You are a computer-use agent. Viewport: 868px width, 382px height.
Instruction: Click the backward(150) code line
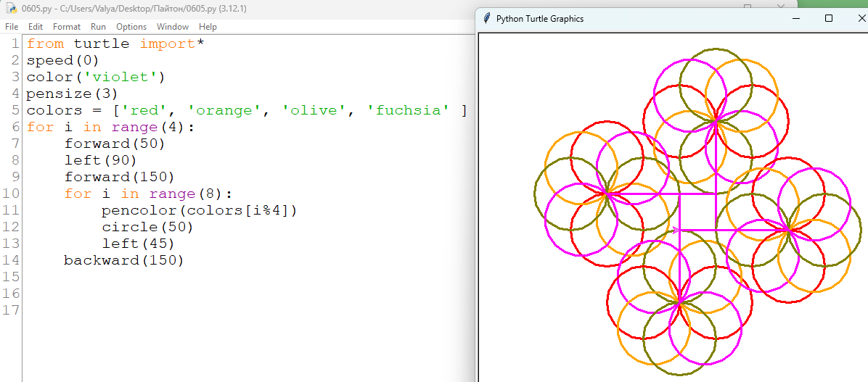[x=124, y=260]
